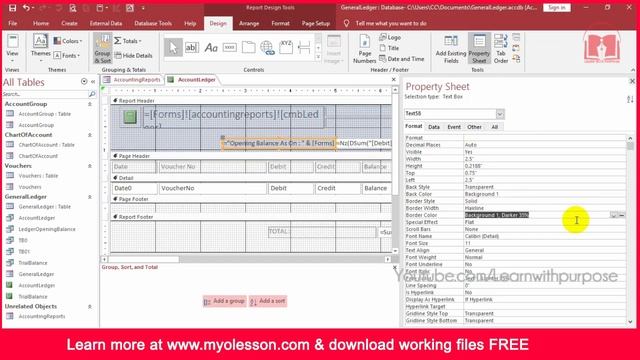640x360 pixels.
Task: Open the Text58 object selector dropdown
Action: (500, 113)
